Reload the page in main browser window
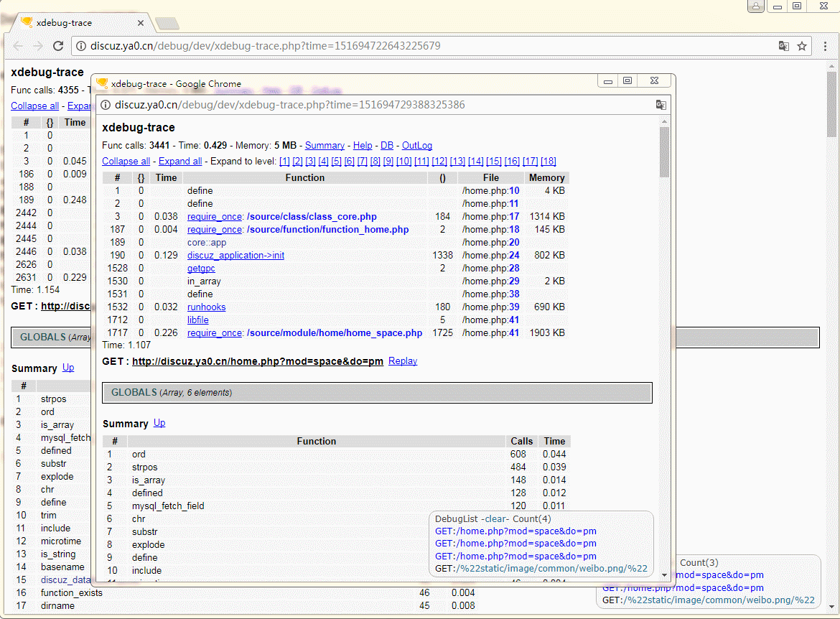 click(x=58, y=46)
